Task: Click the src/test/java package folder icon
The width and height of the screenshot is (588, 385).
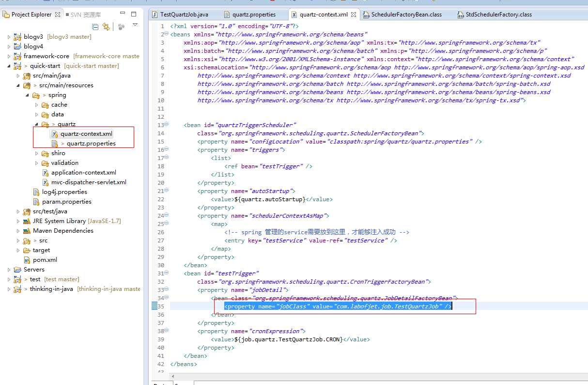Action: point(27,211)
